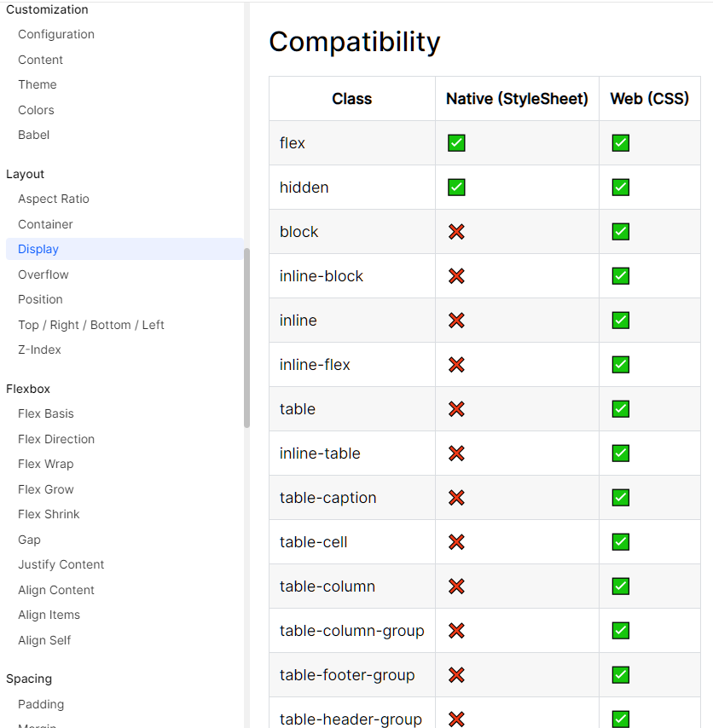Viewport: 713px width, 728px height.
Task: Click the Web (CSS) column header
Action: coord(649,99)
